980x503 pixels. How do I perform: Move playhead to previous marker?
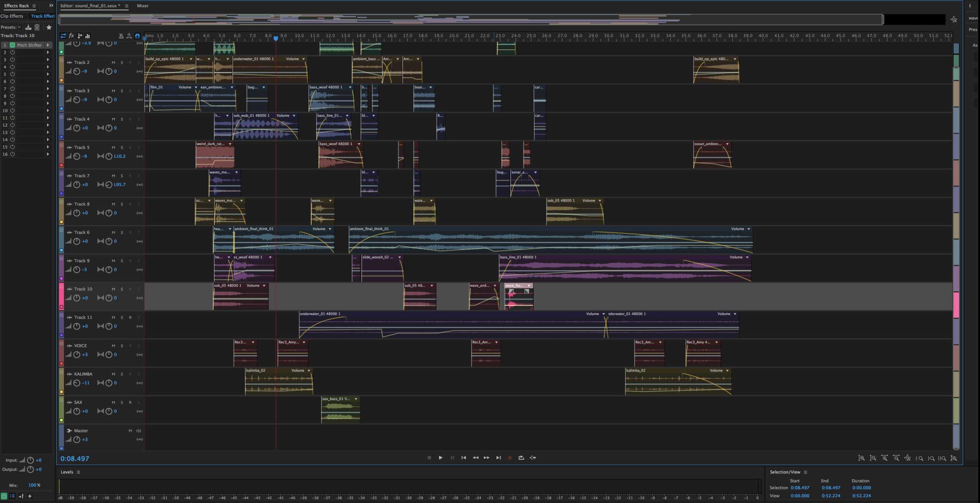464,458
